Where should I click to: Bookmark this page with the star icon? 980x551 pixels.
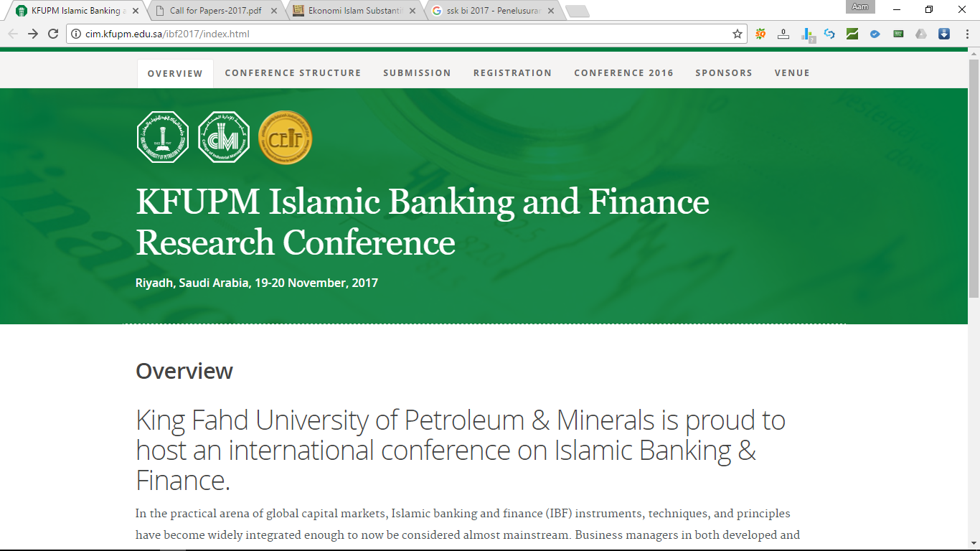tap(738, 34)
